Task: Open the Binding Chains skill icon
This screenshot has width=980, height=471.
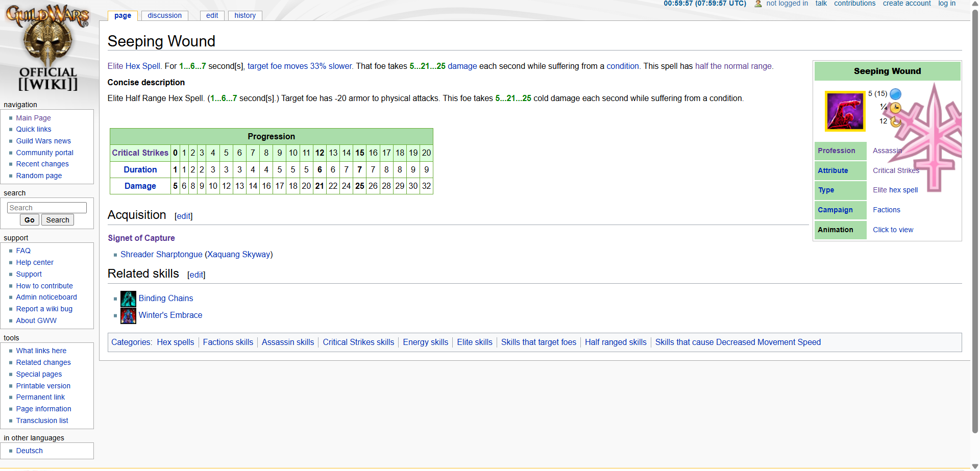Action: [x=128, y=299]
